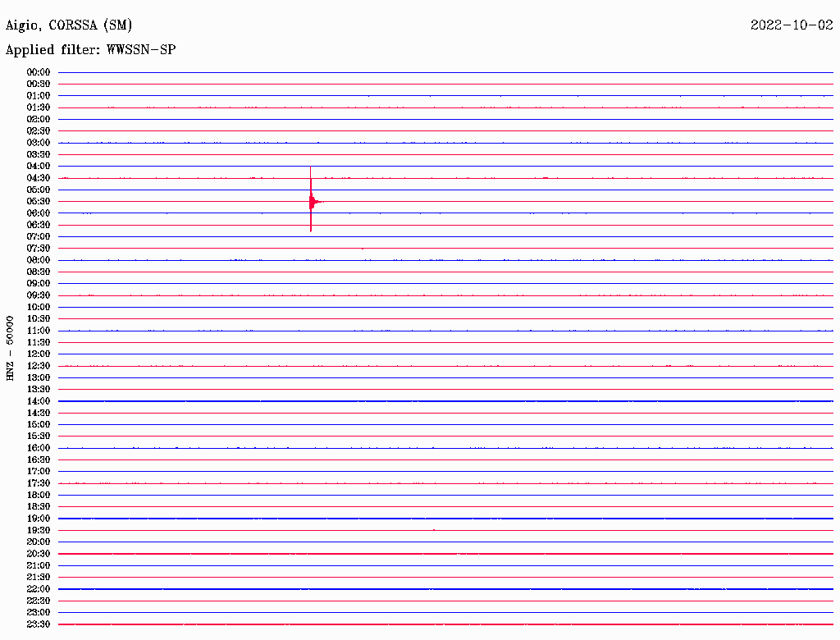
Task: Click the 04:30 time label
Action: 39,178
